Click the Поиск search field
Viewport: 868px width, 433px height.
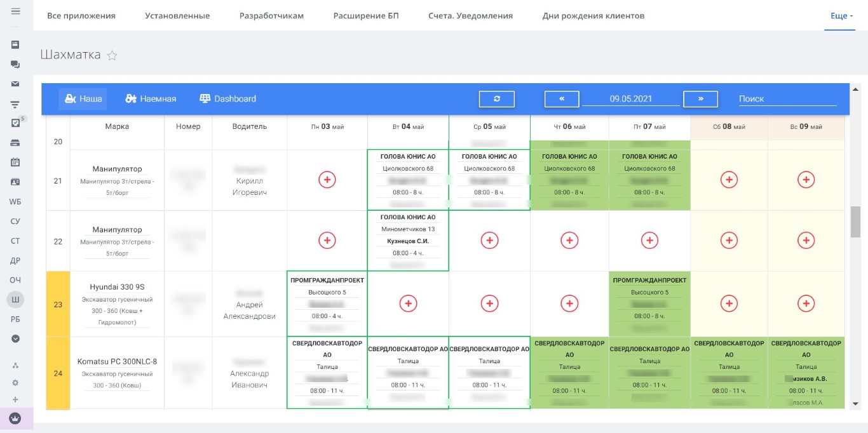[x=787, y=99]
